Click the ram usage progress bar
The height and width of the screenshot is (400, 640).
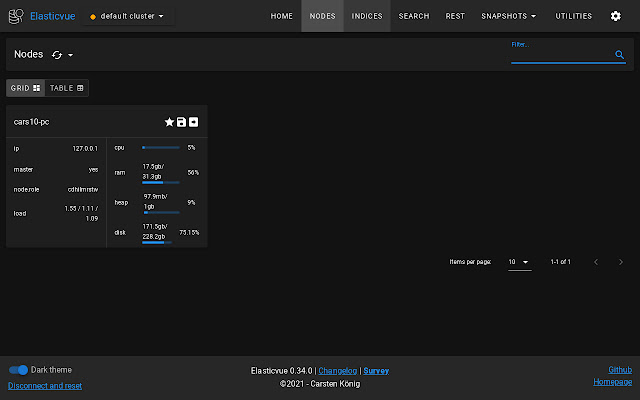(x=161, y=182)
